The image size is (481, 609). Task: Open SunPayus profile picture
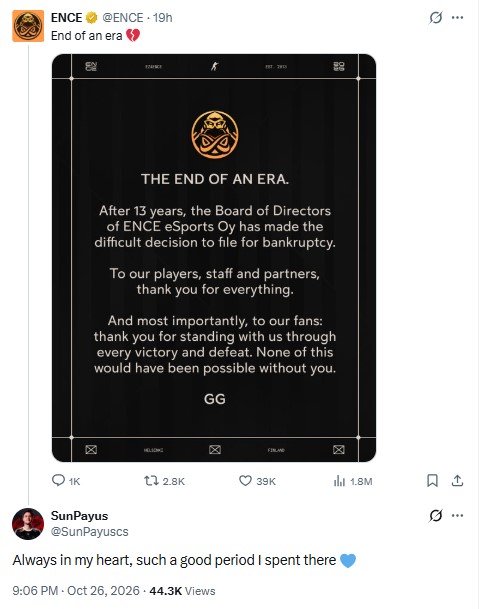coord(28,524)
